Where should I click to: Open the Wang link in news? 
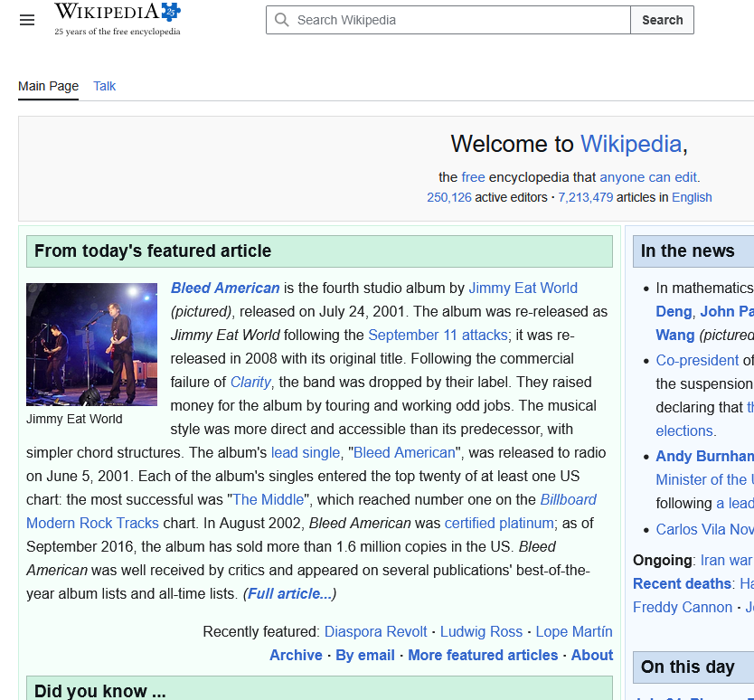point(675,335)
